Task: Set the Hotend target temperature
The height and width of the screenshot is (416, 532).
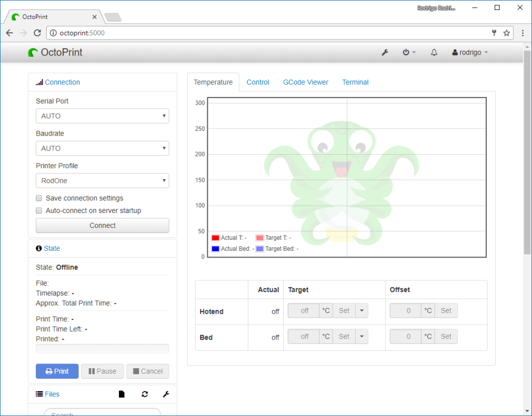Action: 344,311
